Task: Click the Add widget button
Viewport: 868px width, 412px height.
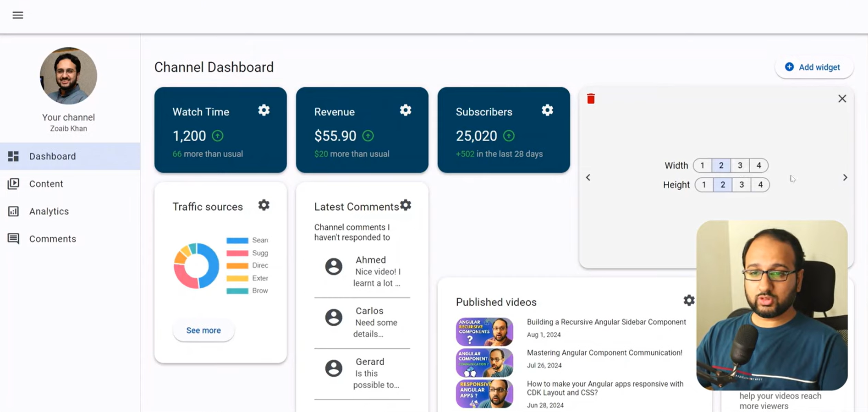Action: tap(814, 67)
